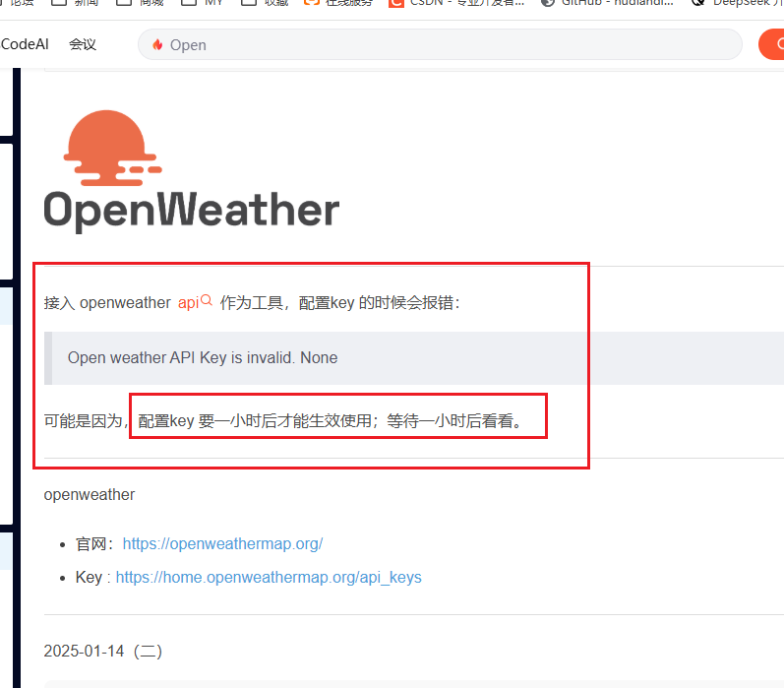Open the DeepSeek bookmark

738,3
